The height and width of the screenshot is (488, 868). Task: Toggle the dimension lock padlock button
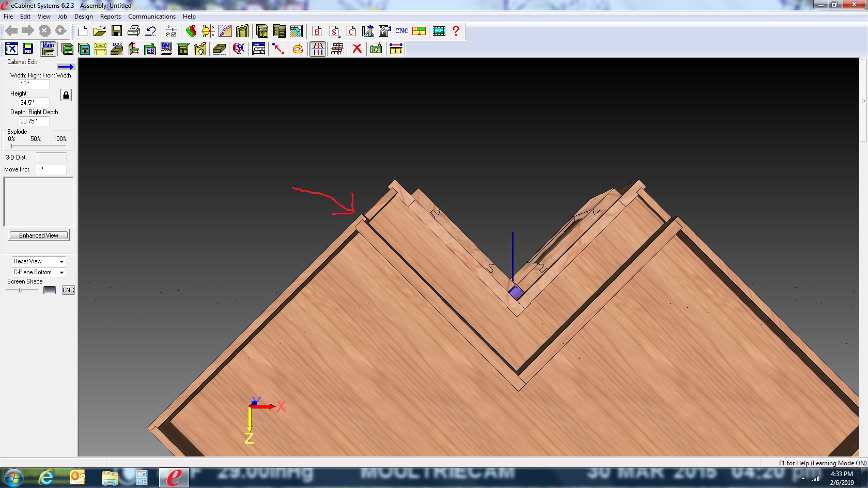tap(66, 95)
